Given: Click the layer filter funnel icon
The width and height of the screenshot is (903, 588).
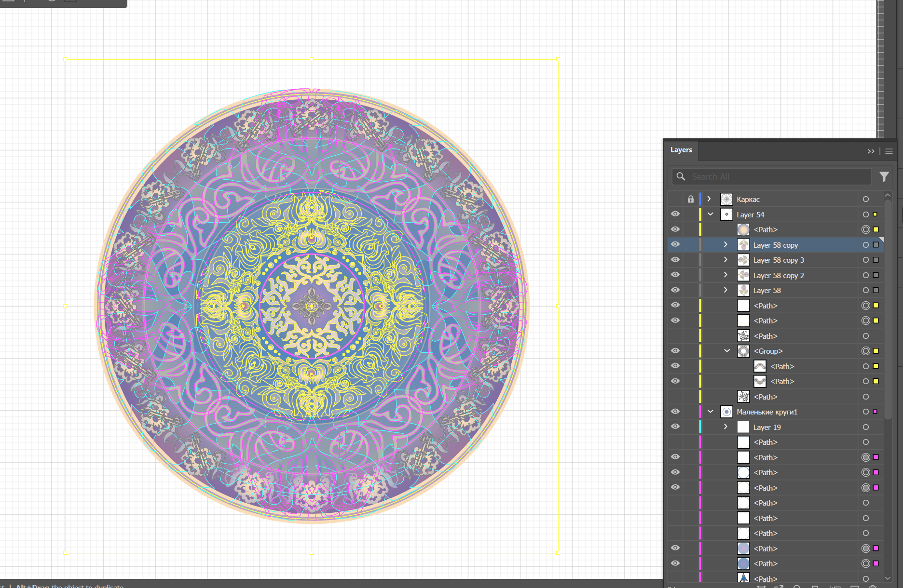Looking at the screenshot, I should click(x=884, y=177).
